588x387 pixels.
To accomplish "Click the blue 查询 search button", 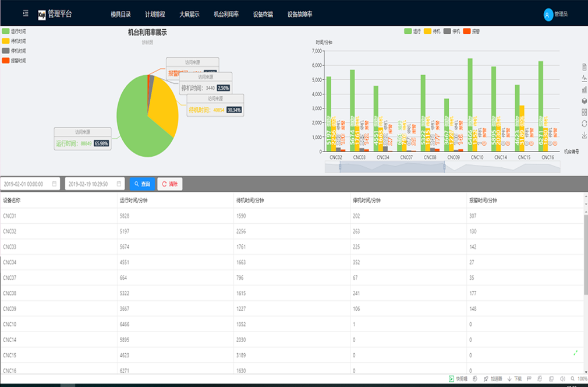I will [x=142, y=184].
